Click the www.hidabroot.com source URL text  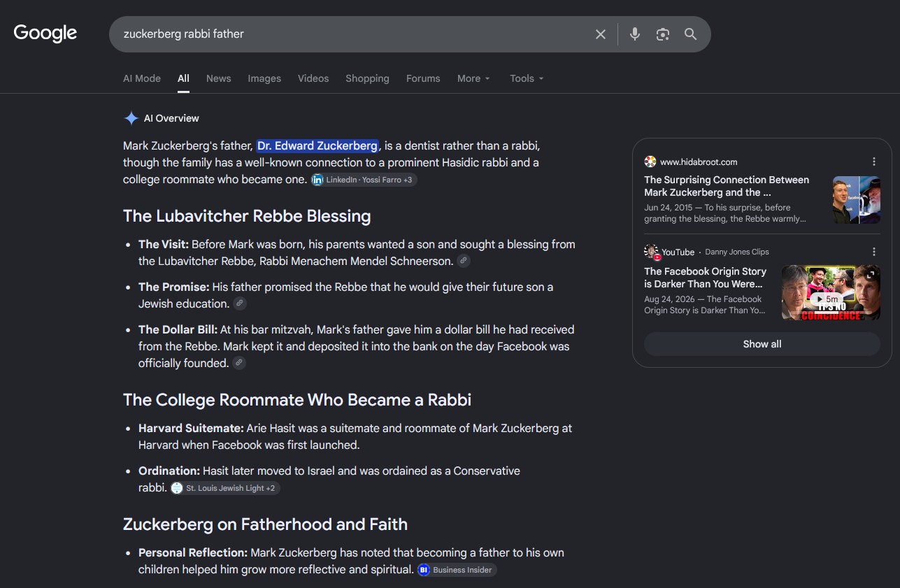point(699,162)
